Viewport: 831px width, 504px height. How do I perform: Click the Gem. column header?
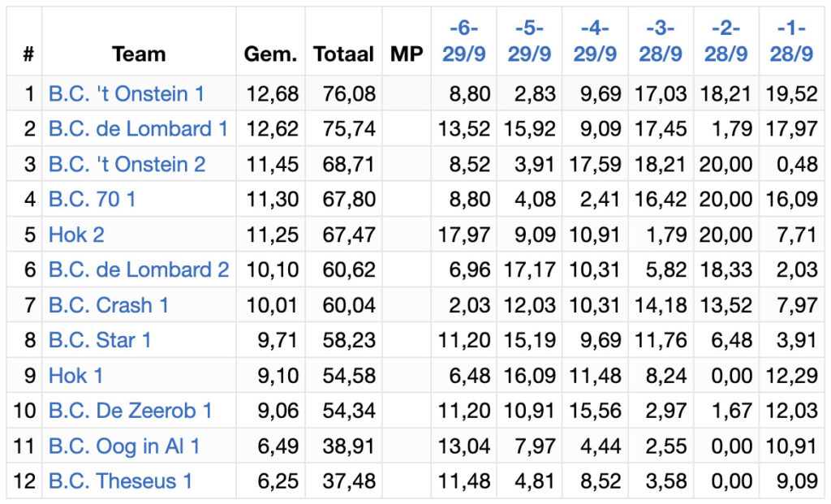tap(270, 54)
